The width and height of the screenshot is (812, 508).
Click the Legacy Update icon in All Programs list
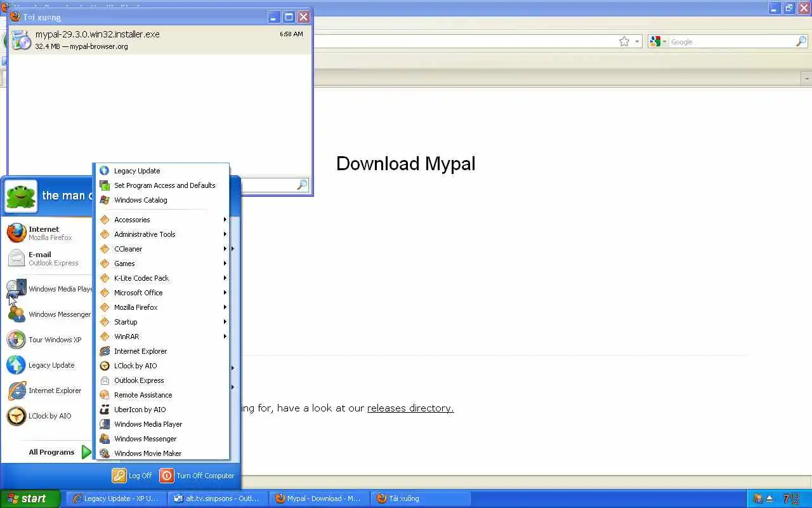[x=105, y=171]
